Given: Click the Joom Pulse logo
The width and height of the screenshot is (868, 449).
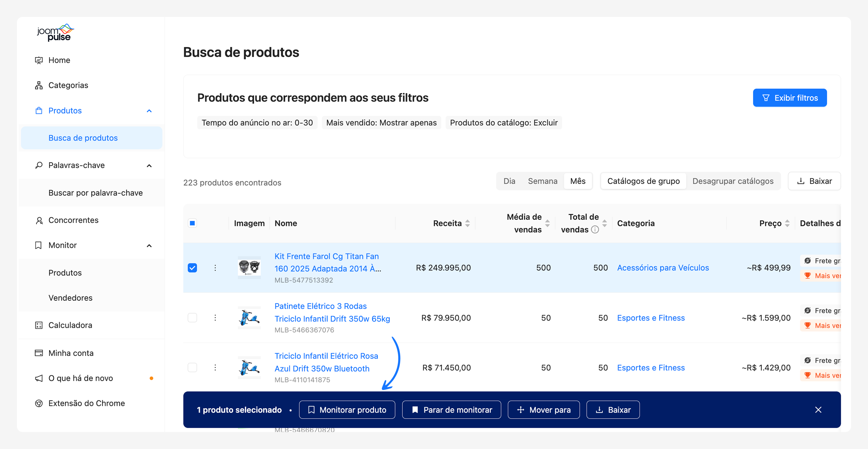Looking at the screenshot, I should [x=55, y=32].
